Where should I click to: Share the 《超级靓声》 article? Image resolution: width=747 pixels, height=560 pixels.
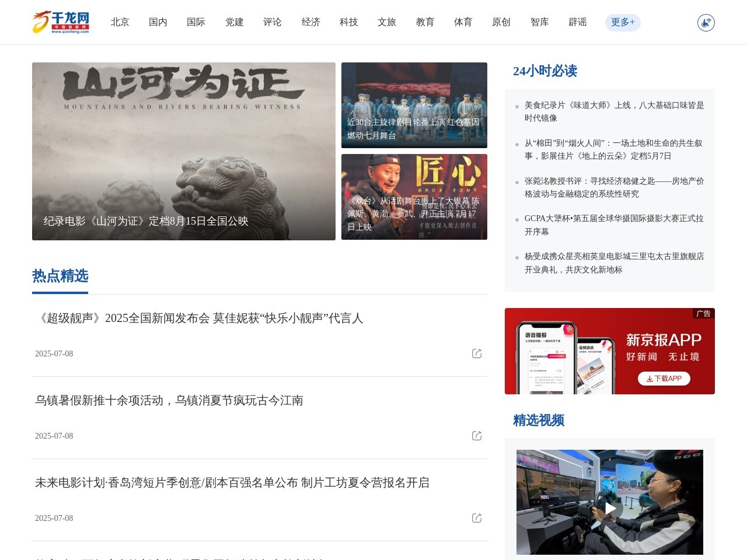[x=477, y=353]
